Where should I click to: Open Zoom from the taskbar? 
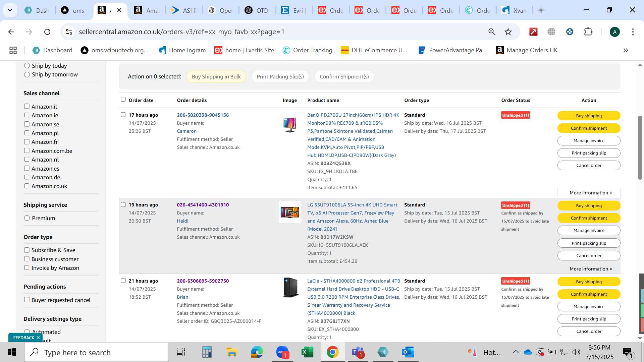point(282,352)
